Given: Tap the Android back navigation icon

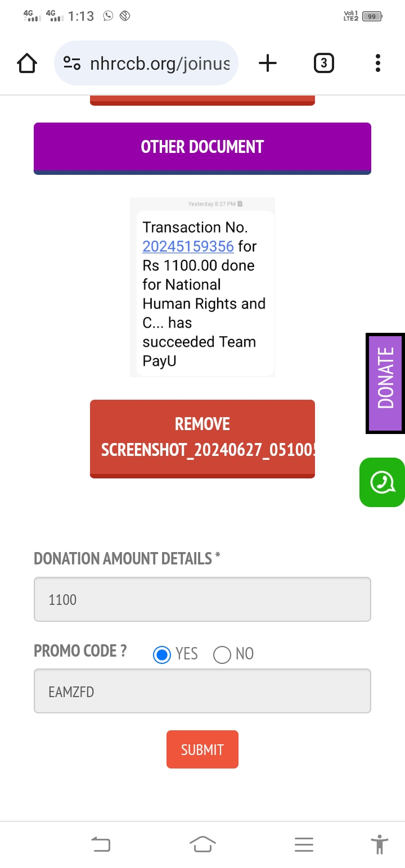Looking at the screenshot, I should pyautogui.click(x=101, y=844).
